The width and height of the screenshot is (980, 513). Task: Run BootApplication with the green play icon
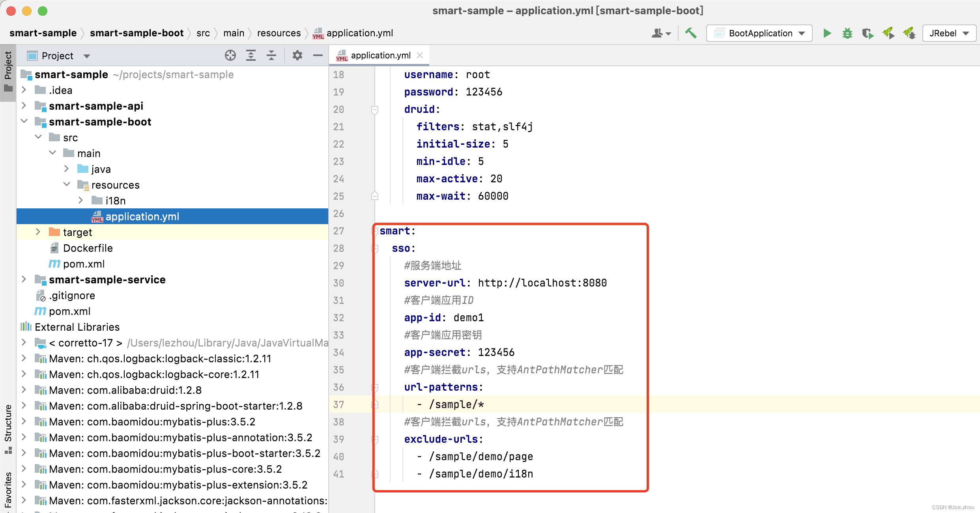click(x=827, y=33)
